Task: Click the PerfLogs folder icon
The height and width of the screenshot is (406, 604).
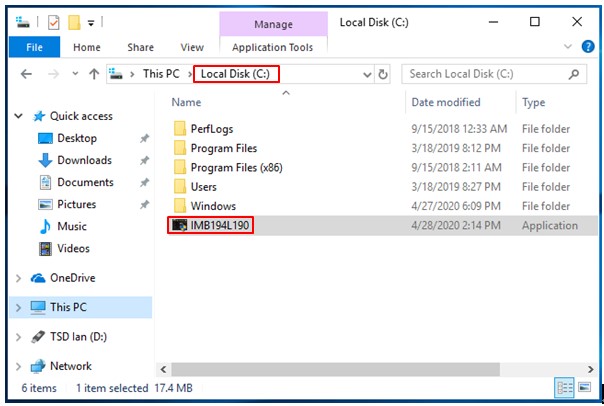Action: [180, 128]
